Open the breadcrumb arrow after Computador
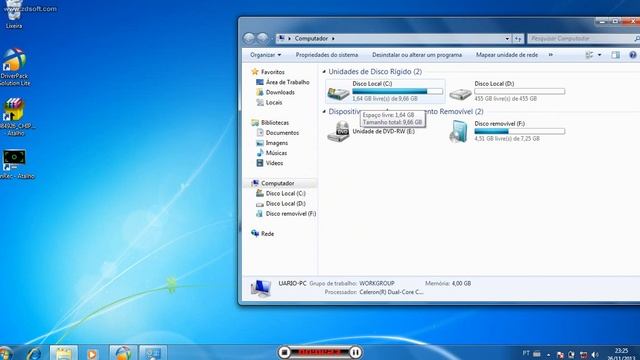This screenshot has width=640, height=360. (333, 38)
